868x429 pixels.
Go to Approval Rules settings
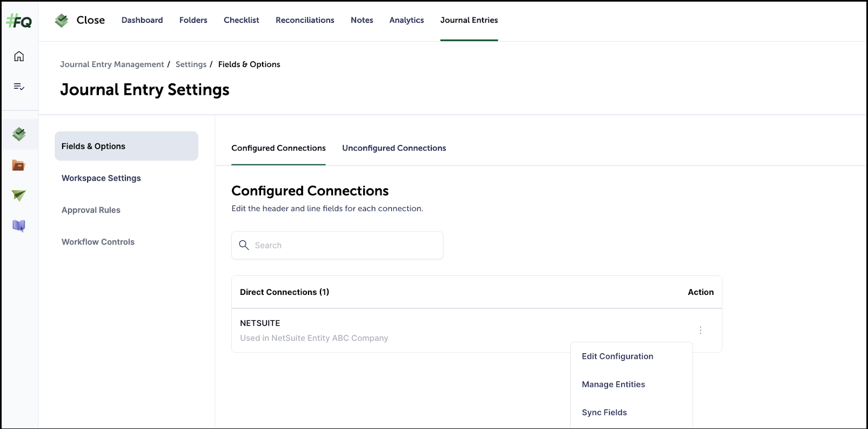pyautogui.click(x=91, y=210)
